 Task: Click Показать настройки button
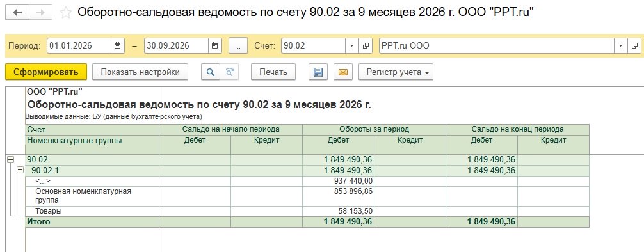[140, 72]
